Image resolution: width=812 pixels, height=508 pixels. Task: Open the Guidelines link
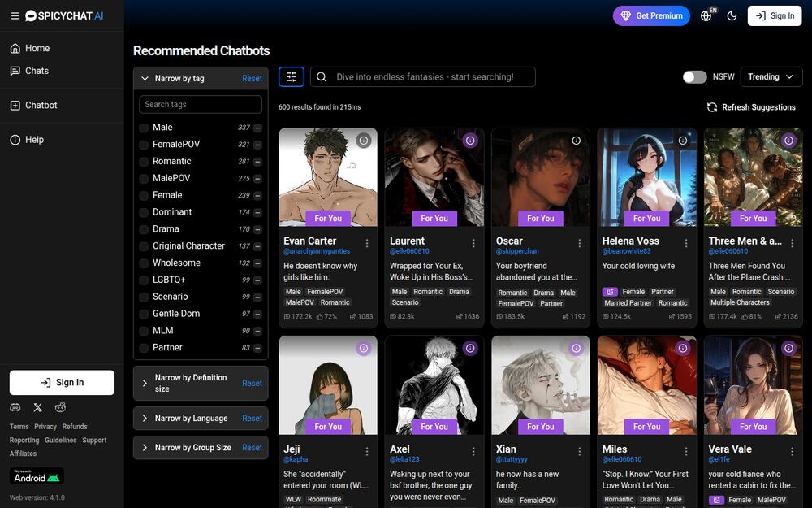pyautogui.click(x=61, y=440)
